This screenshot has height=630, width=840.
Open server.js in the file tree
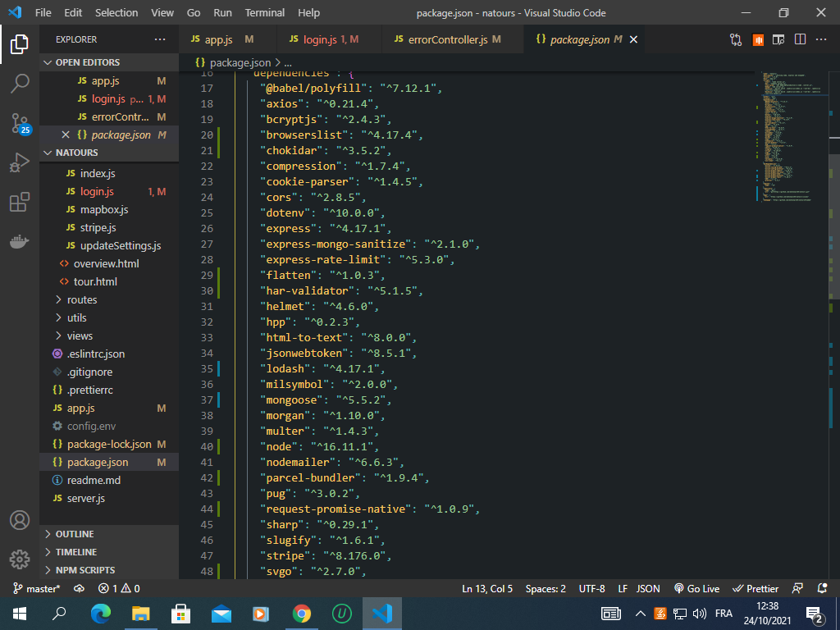(x=109, y=498)
